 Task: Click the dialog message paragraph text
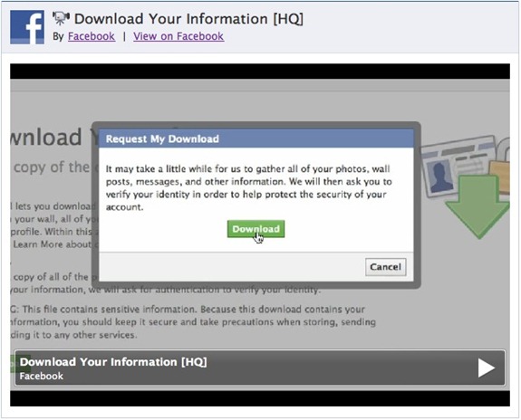(248, 188)
